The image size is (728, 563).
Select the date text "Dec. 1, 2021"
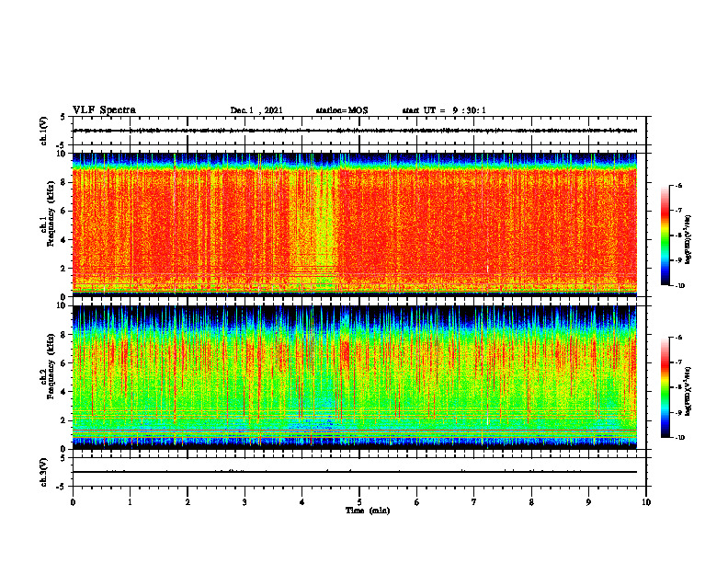pos(256,110)
